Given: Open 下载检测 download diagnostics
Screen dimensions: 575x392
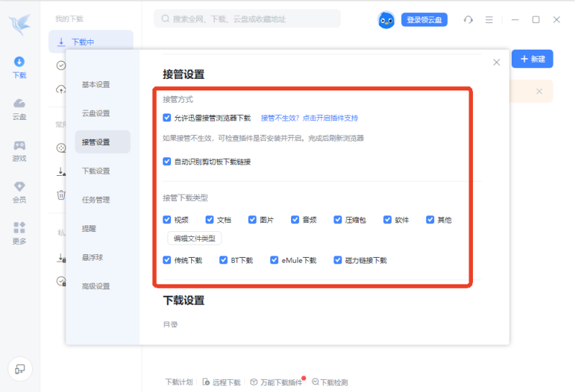Looking at the screenshot, I should (x=330, y=382).
